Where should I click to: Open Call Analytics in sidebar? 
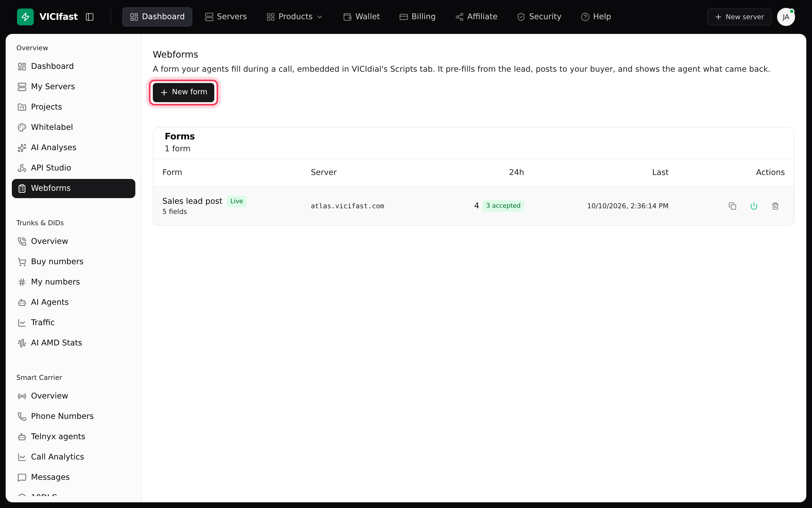[x=74, y=457]
